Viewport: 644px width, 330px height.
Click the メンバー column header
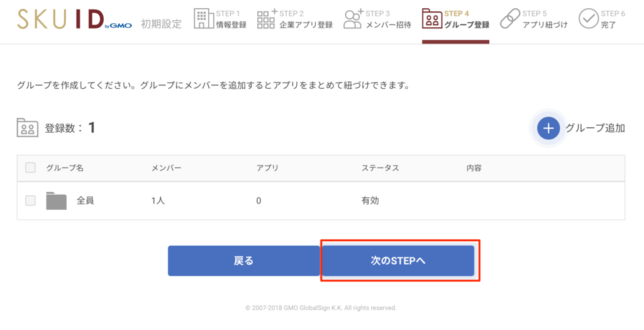pyautogui.click(x=166, y=168)
